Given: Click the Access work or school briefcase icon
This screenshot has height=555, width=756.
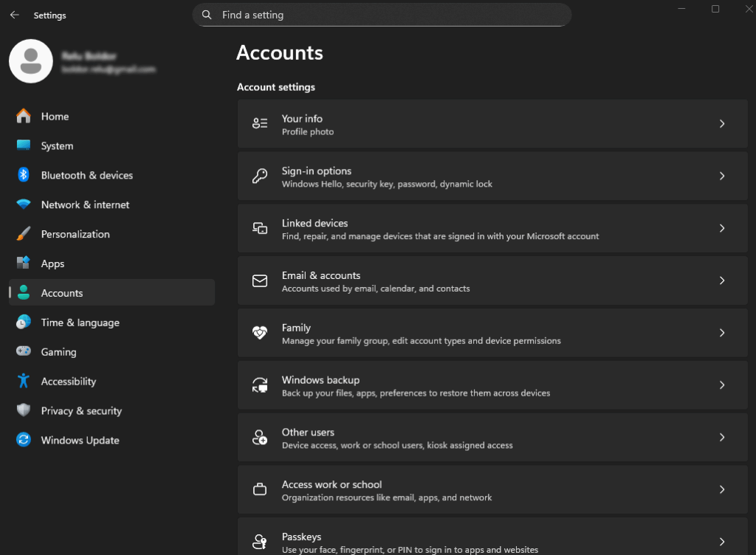Looking at the screenshot, I should pos(260,489).
